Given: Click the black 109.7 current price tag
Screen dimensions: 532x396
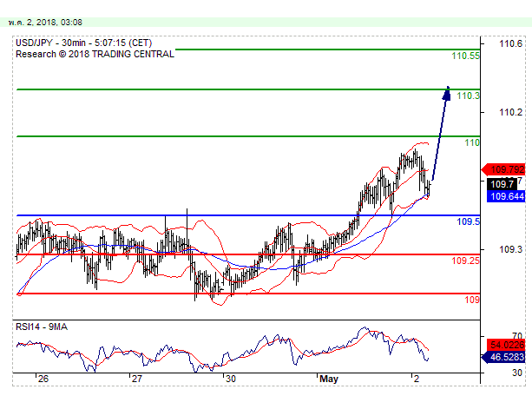Looking at the screenshot, I should click(502, 184).
